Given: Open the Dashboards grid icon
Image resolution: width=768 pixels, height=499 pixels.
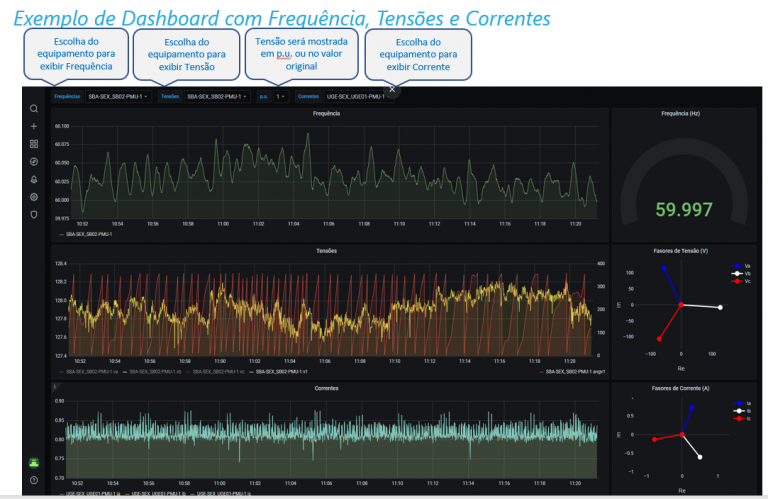Looking at the screenshot, I should tap(34, 144).
